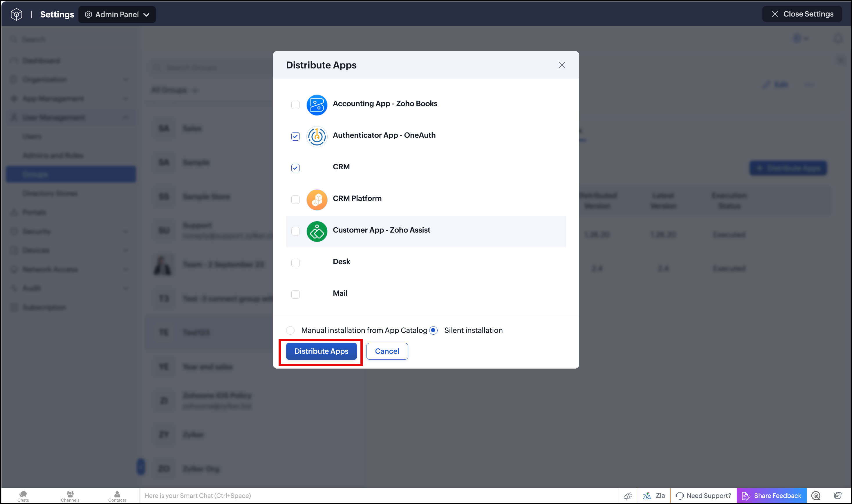This screenshot has height=504, width=852.
Task: Click the CRM Platform orange icon
Action: 317,200
